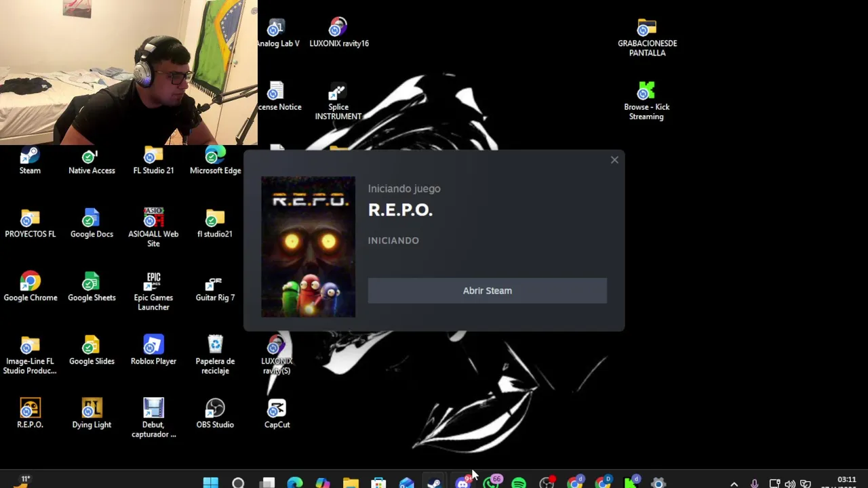The width and height of the screenshot is (868, 488).
Task: Open the Google Chrome desktop shortcut
Action: click(x=30, y=288)
